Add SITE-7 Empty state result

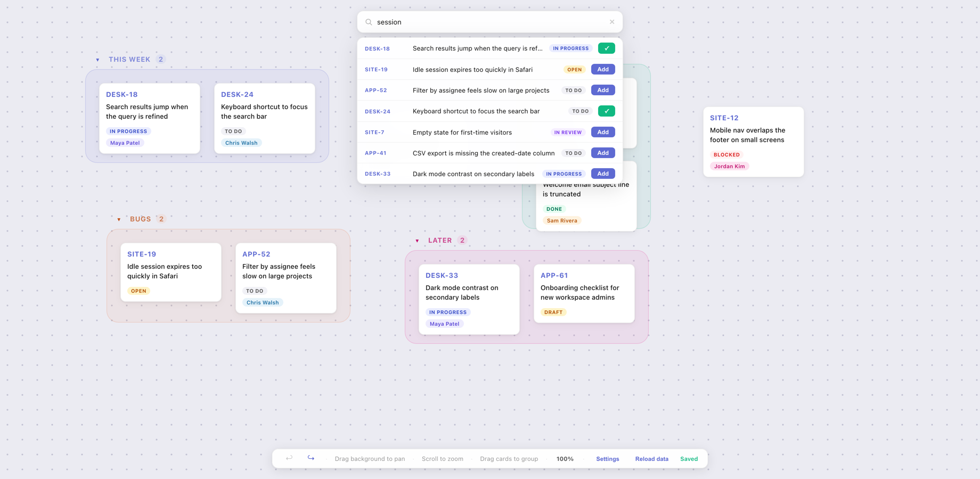(x=603, y=132)
